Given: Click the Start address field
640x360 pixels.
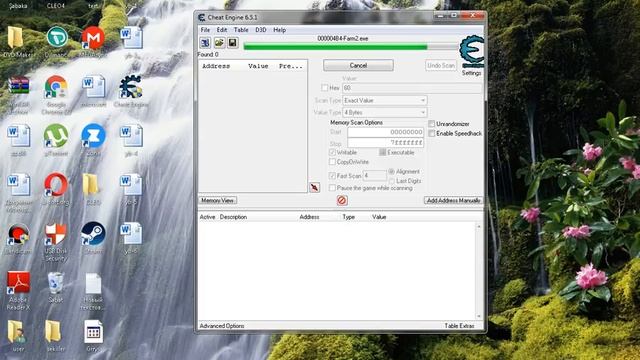Looking at the screenshot, I should 386,132.
